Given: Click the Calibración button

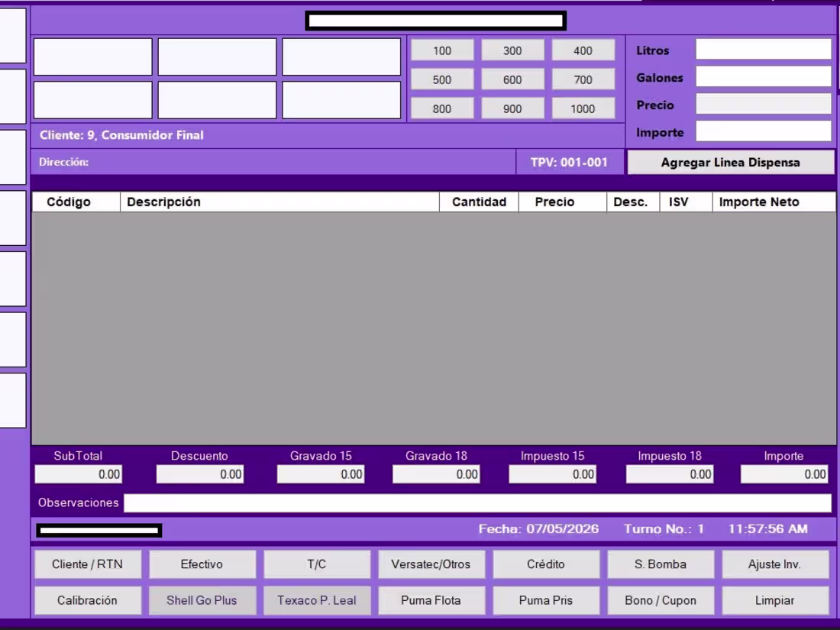Looking at the screenshot, I should point(88,600).
